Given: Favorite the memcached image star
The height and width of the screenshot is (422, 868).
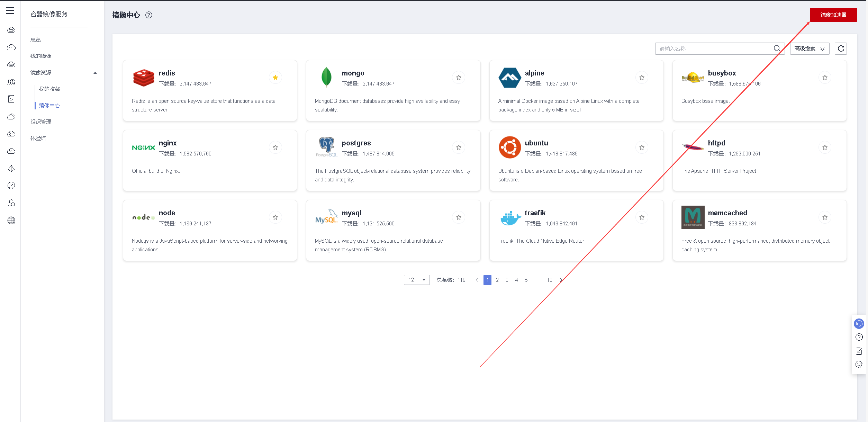Looking at the screenshot, I should tap(825, 217).
